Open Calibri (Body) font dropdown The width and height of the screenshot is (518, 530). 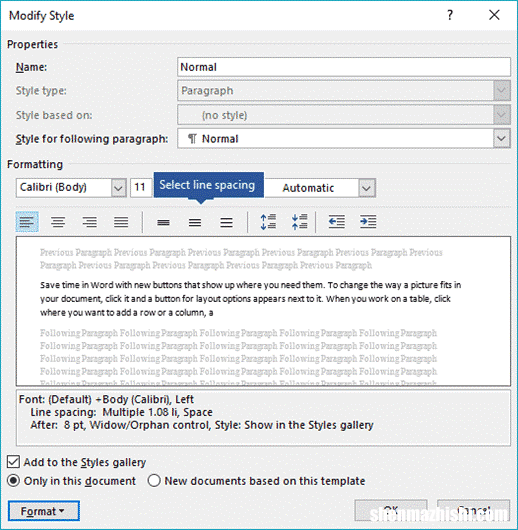(x=118, y=188)
